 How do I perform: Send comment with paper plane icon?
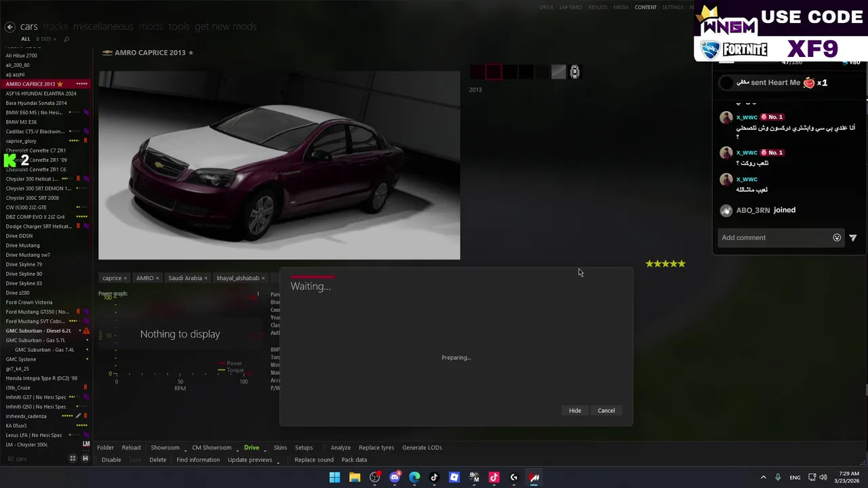click(853, 238)
